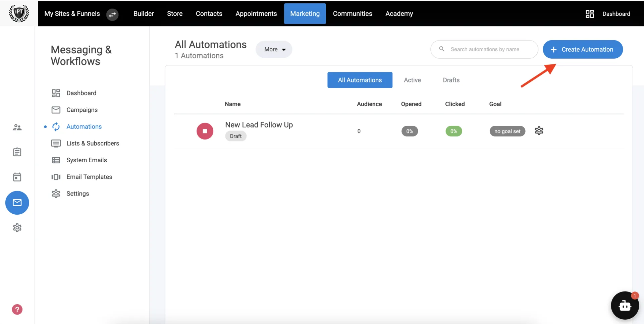Viewport: 644px width, 324px height.
Task: Focus the Search automations by name field
Action: coord(484,49)
